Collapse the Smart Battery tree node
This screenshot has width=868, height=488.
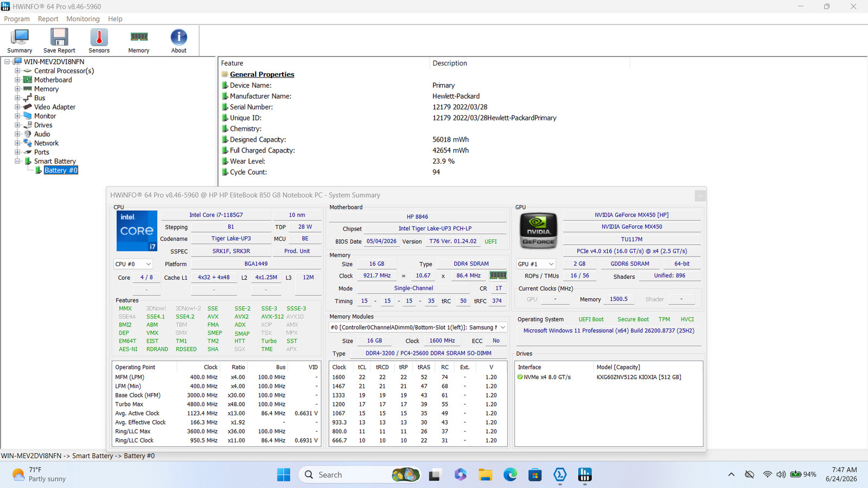click(x=17, y=161)
